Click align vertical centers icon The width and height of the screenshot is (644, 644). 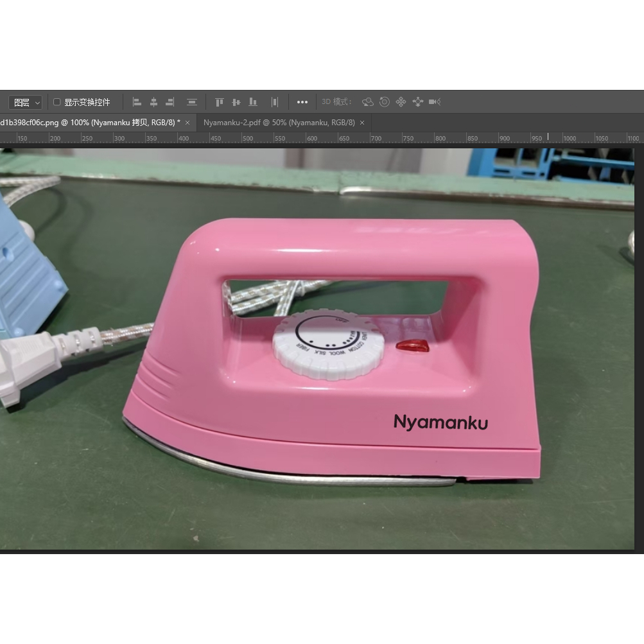tap(236, 102)
